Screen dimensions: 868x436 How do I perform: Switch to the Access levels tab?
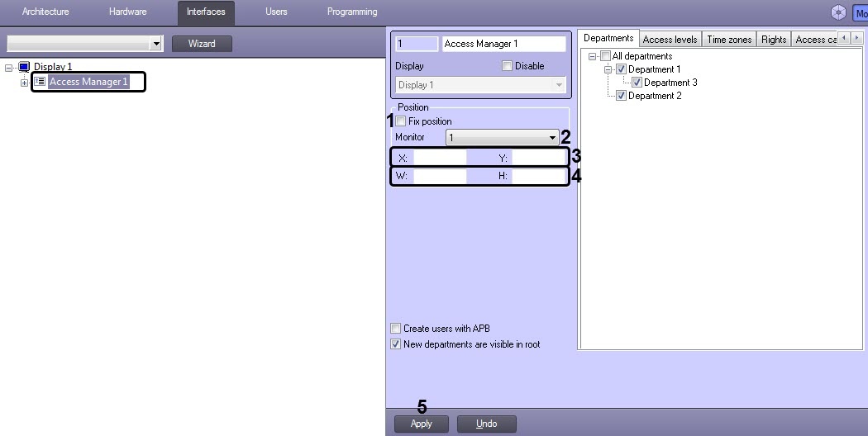[670, 40]
